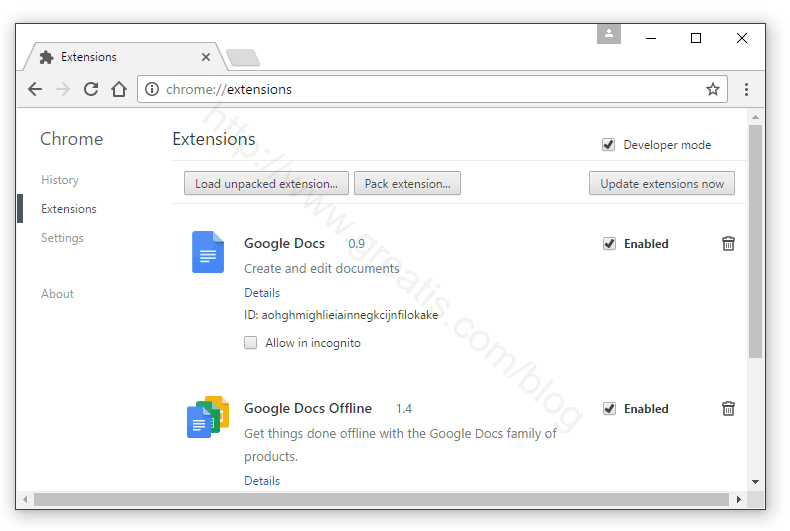Open Settings in the sidebar
Image resolution: width=790 pixels, height=531 pixels.
point(62,238)
